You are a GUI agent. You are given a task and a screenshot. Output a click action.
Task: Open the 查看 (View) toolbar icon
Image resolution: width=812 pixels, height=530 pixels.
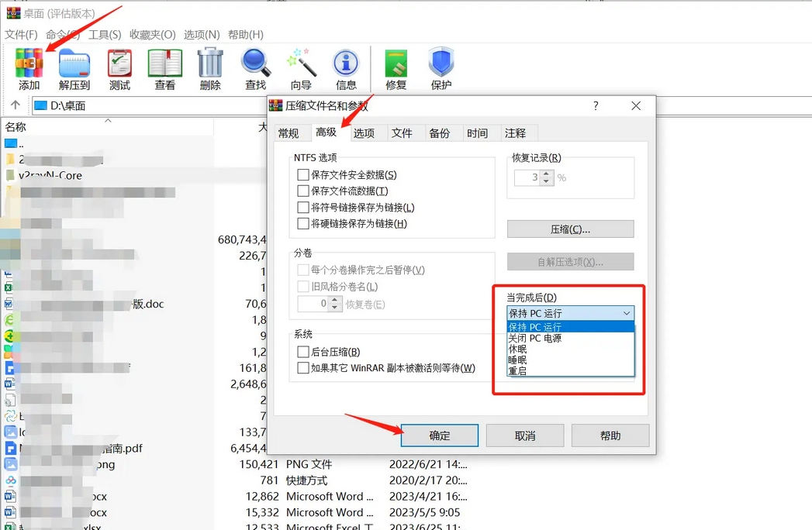tap(164, 69)
